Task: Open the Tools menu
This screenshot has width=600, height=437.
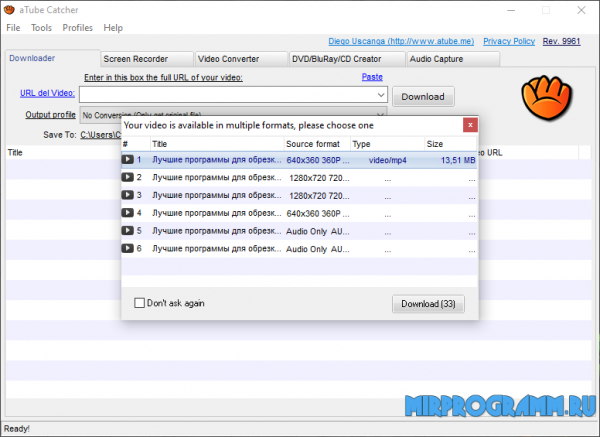Action: (x=41, y=28)
